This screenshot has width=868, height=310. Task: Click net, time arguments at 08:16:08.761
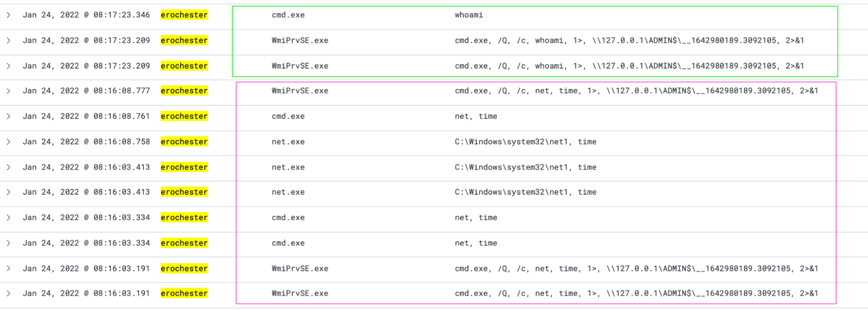(476, 117)
